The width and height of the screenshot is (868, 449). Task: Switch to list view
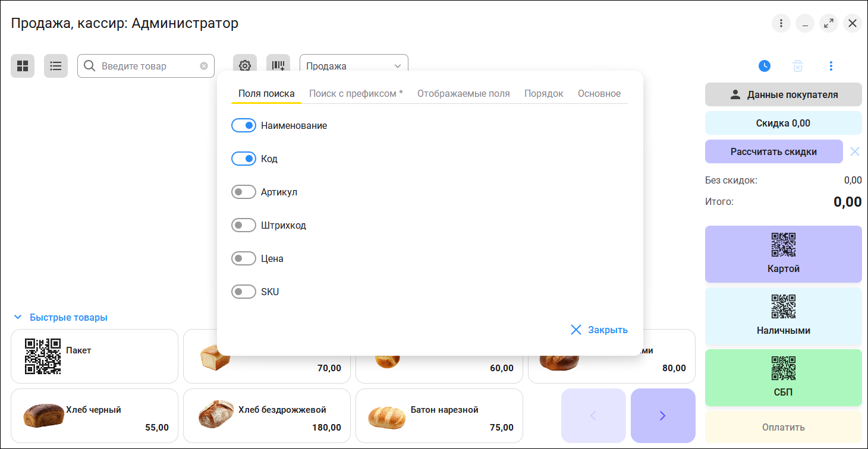pyautogui.click(x=56, y=66)
